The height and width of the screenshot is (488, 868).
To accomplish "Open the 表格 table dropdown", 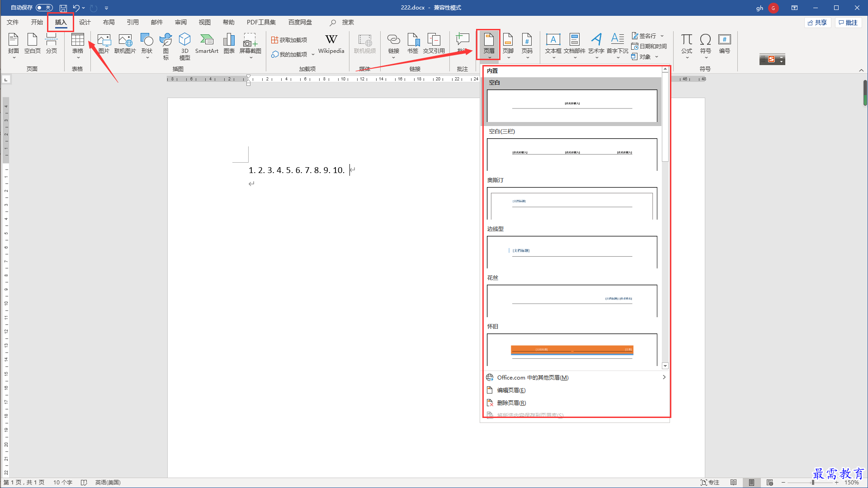I will coord(77,46).
